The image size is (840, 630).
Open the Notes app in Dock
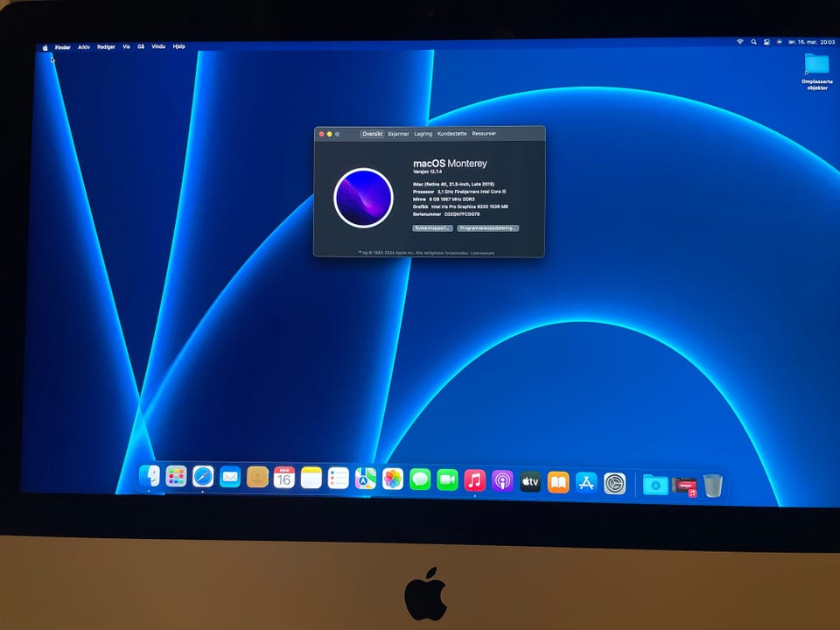[311, 478]
